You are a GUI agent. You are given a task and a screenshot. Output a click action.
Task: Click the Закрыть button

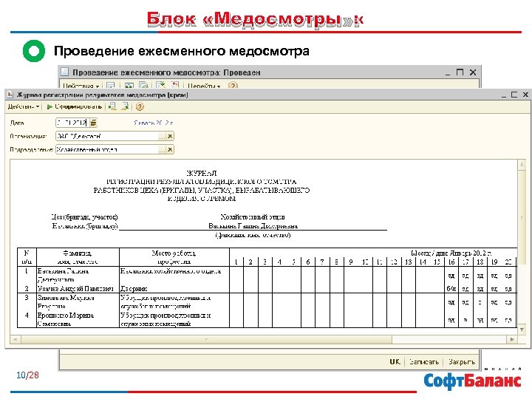(x=461, y=361)
